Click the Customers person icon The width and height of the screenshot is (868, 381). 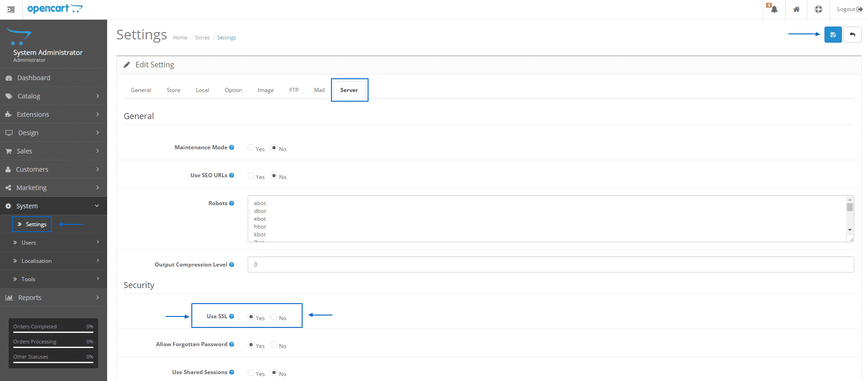pyautogui.click(x=8, y=169)
